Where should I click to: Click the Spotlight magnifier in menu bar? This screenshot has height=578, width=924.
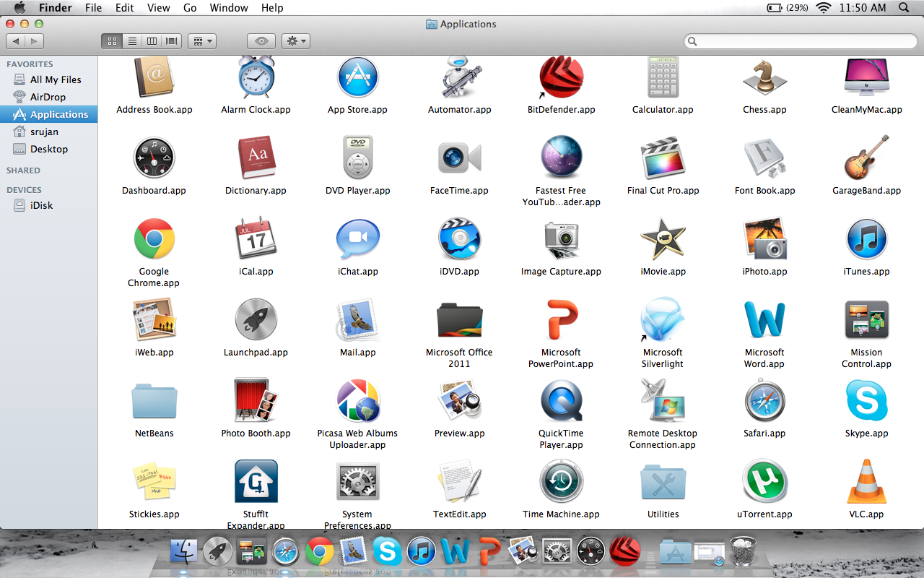coord(904,8)
